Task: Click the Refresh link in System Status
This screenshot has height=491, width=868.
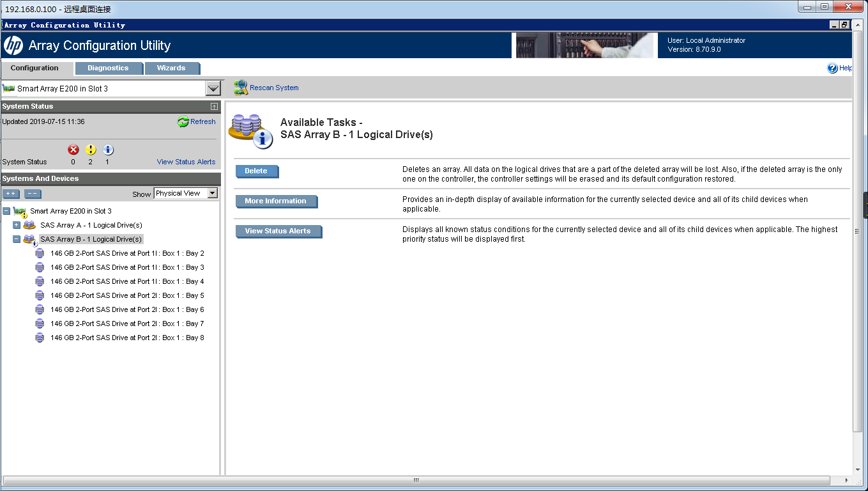Action: pyautogui.click(x=203, y=121)
